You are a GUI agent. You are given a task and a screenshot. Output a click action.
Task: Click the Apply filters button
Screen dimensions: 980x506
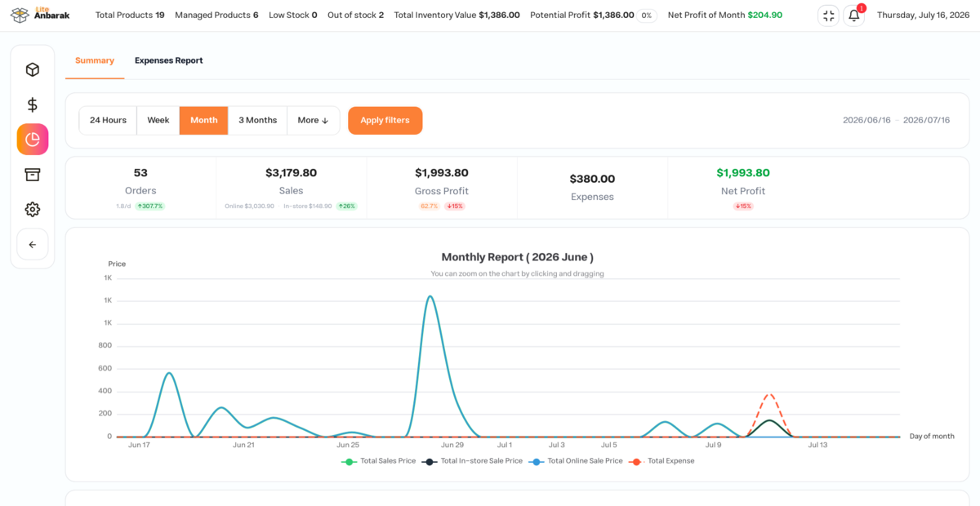(x=385, y=120)
